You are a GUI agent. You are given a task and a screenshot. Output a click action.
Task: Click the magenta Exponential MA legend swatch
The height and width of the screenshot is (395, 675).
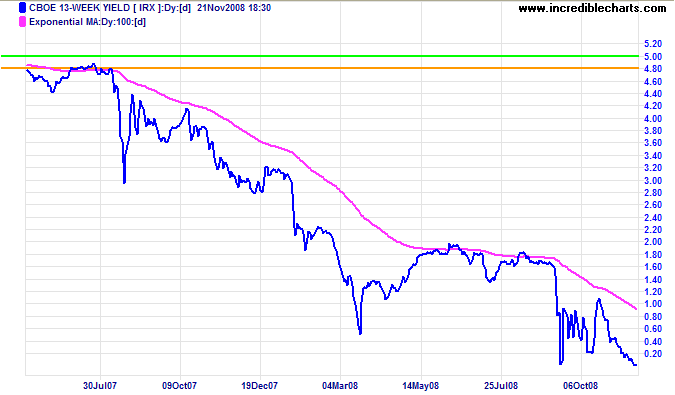tap(22, 22)
